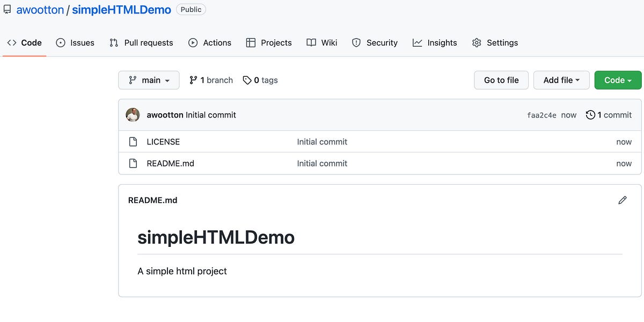Click the branch icon next to 1 branch
This screenshot has width=644, height=322.
193,79
